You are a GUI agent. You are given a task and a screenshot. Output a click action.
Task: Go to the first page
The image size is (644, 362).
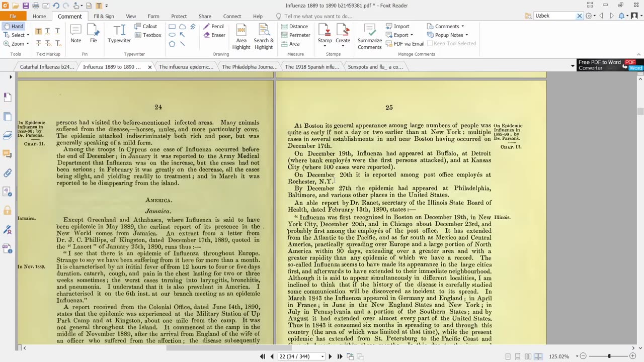pyautogui.click(x=263, y=356)
